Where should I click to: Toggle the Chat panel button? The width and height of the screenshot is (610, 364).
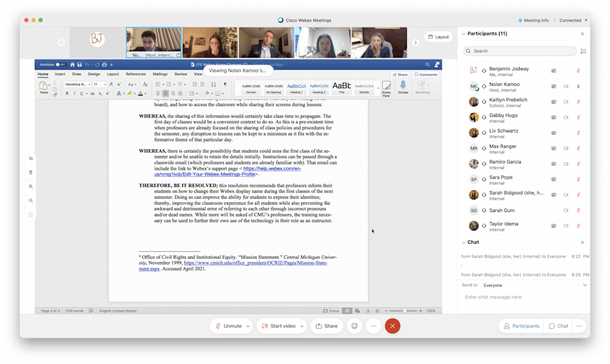[558, 326]
